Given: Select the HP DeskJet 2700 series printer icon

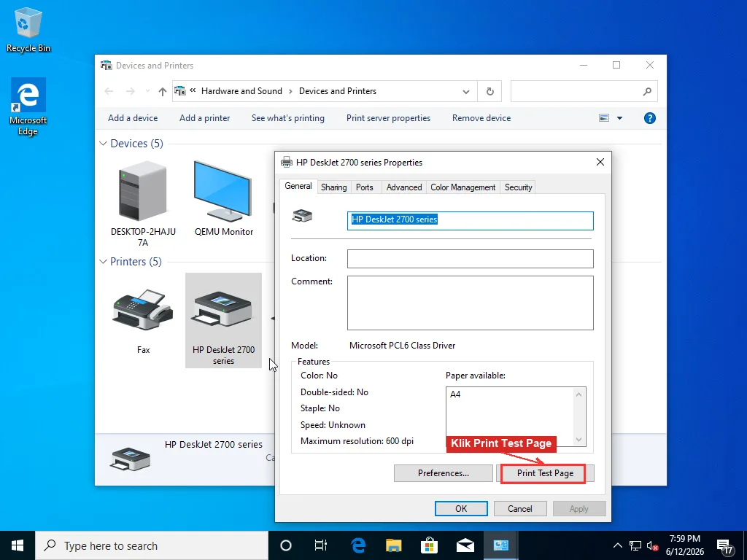Looking at the screenshot, I should point(223,310).
